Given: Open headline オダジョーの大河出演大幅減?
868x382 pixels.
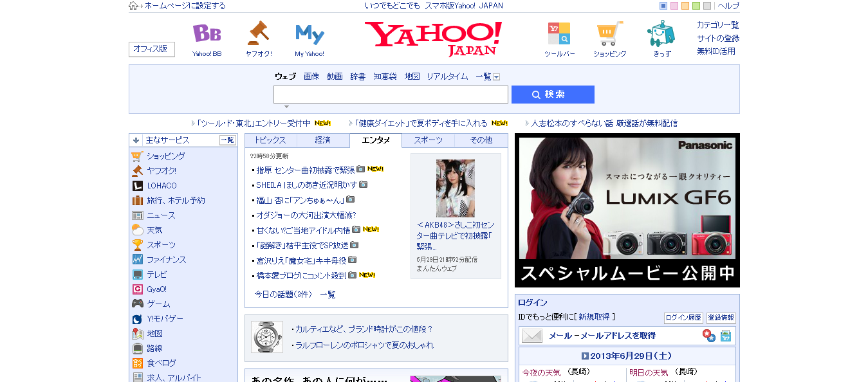Looking at the screenshot, I should coord(306,215).
